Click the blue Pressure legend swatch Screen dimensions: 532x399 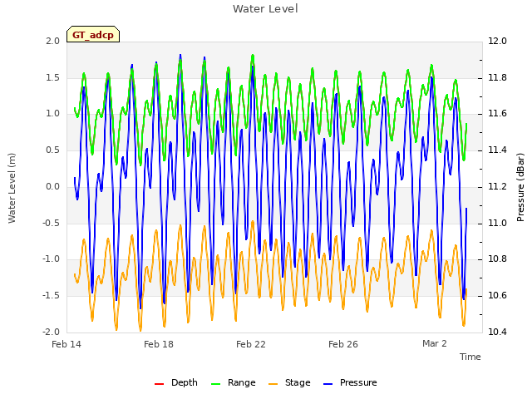328,384
